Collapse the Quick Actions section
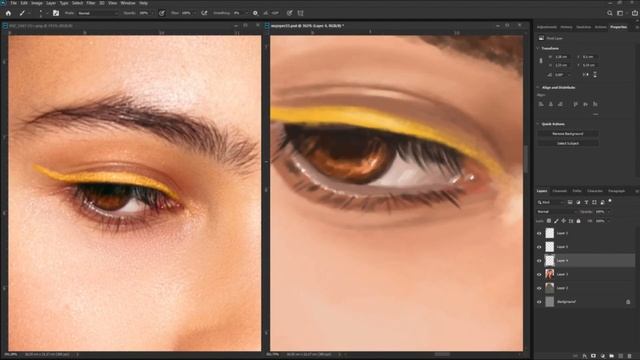This screenshot has width=640, height=360. click(538, 124)
